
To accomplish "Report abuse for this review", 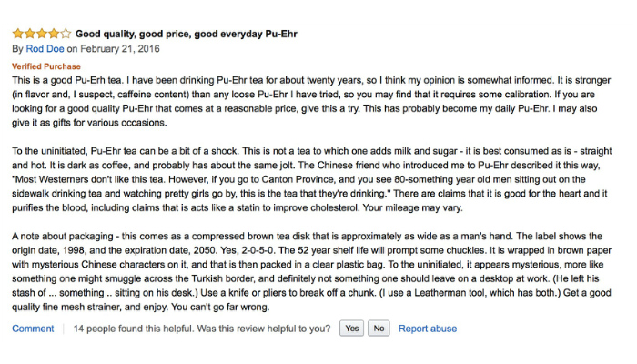I will [428, 329].
